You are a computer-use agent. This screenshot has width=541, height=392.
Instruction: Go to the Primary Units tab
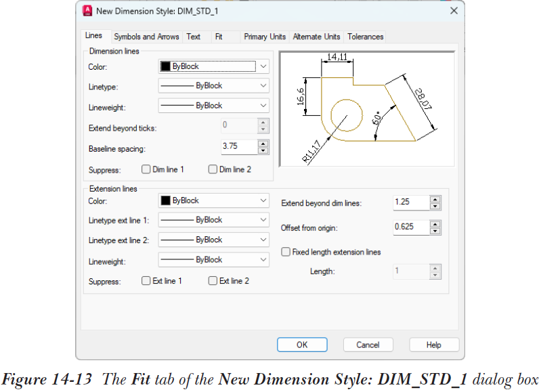tap(265, 37)
